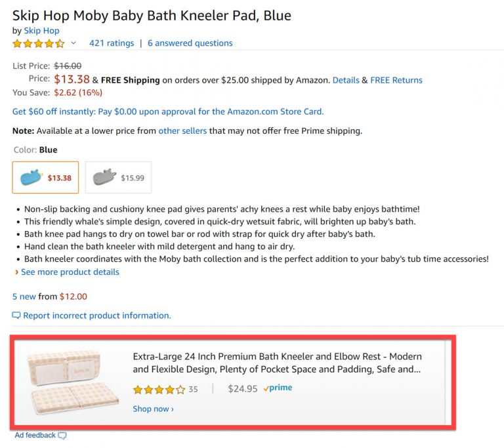
Task: Click the Ad feedback link
Action: tap(35, 435)
